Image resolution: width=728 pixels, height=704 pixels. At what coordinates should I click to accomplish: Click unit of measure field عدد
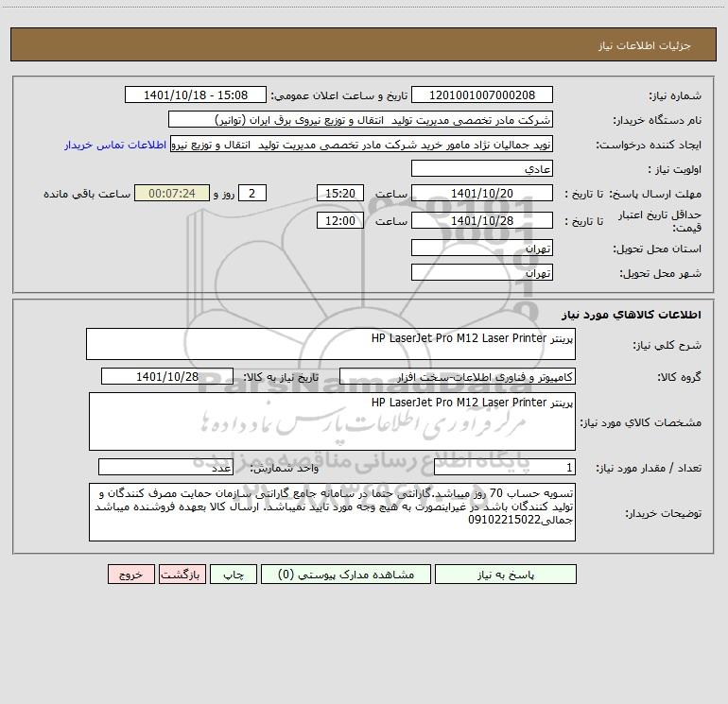pos(165,467)
